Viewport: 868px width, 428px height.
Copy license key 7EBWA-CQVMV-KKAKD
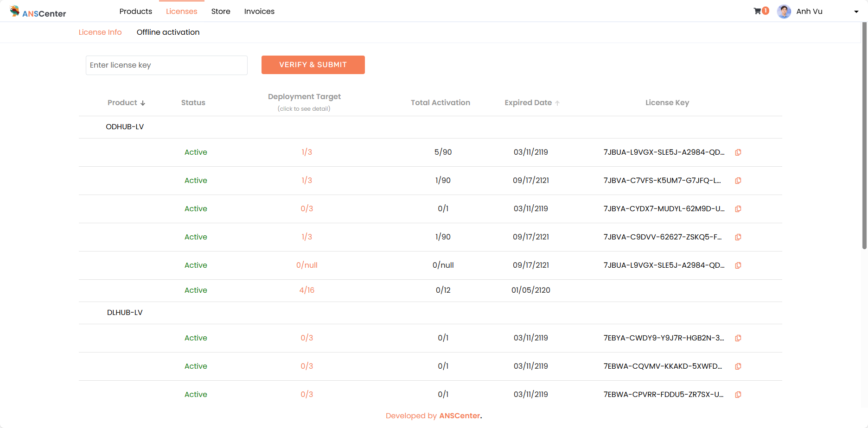[738, 366]
